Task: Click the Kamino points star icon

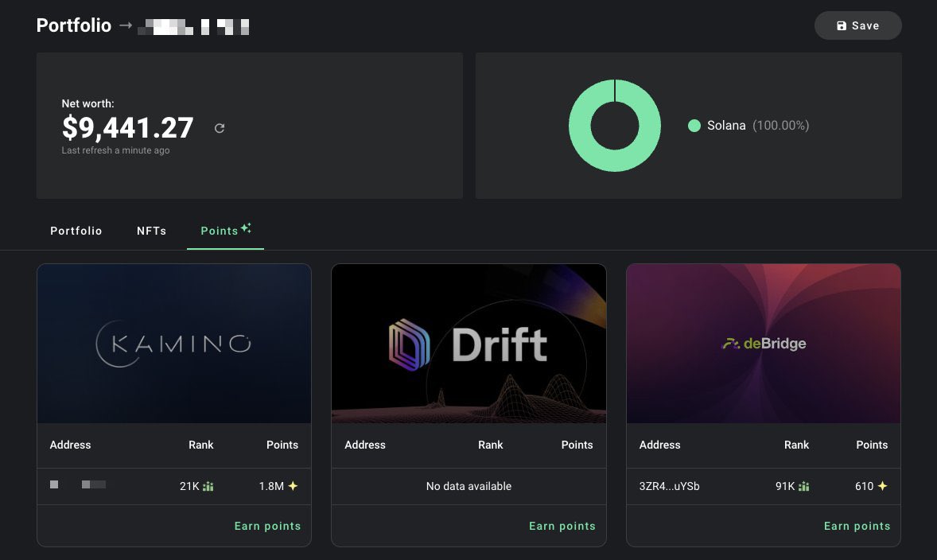Action: tap(293, 486)
